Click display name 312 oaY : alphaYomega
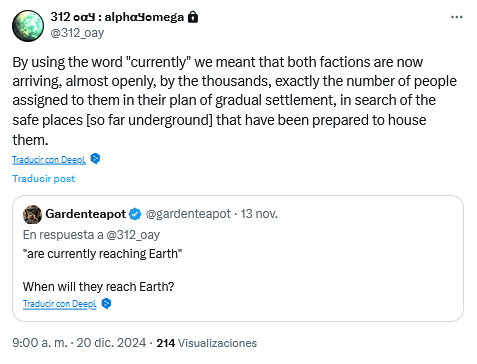 pyautogui.click(x=117, y=17)
